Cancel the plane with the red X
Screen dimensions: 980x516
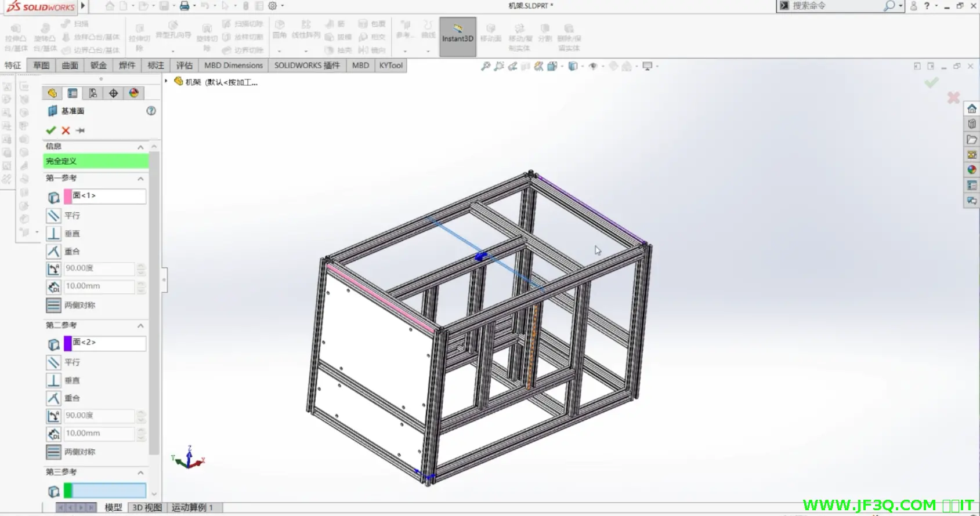66,130
